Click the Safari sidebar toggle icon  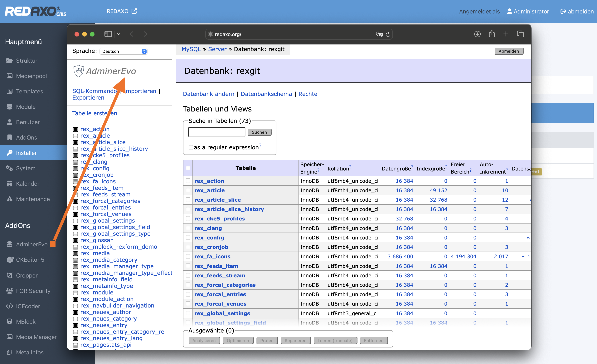click(108, 34)
